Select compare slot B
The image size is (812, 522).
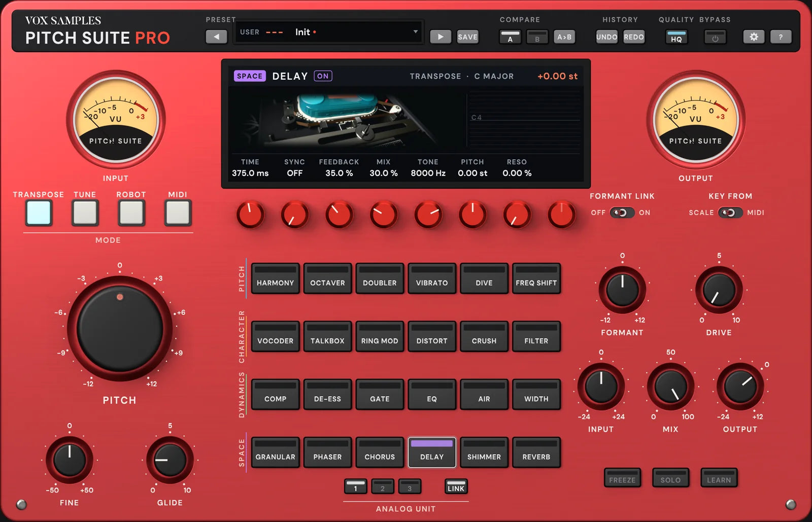click(x=537, y=37)
